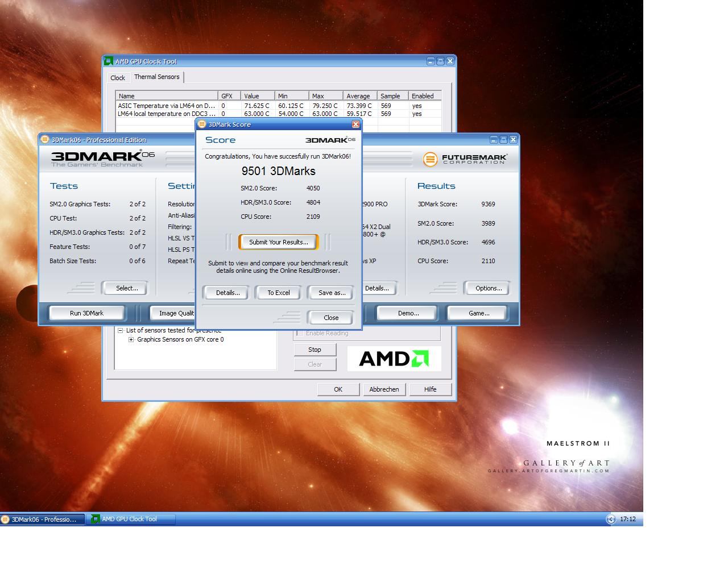The image size is (728, 582).
Task: Click SM2.0 Score value 4050 in dialog
Action: coord(313,188)
